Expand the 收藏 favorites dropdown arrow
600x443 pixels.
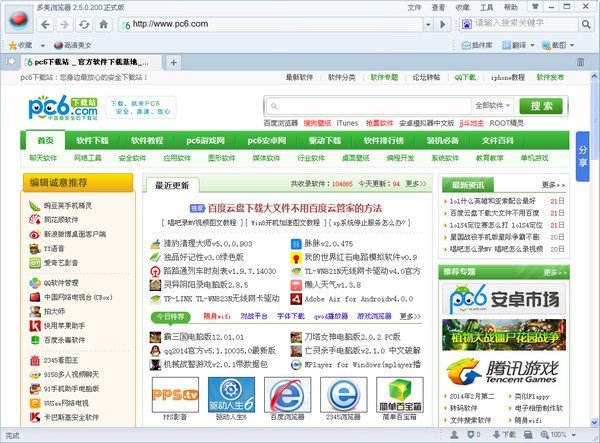42,46
